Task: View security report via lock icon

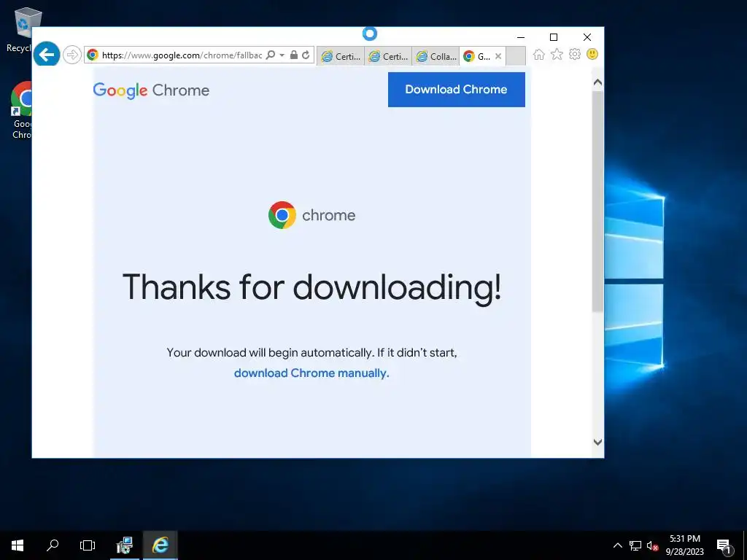Action: 294,55
